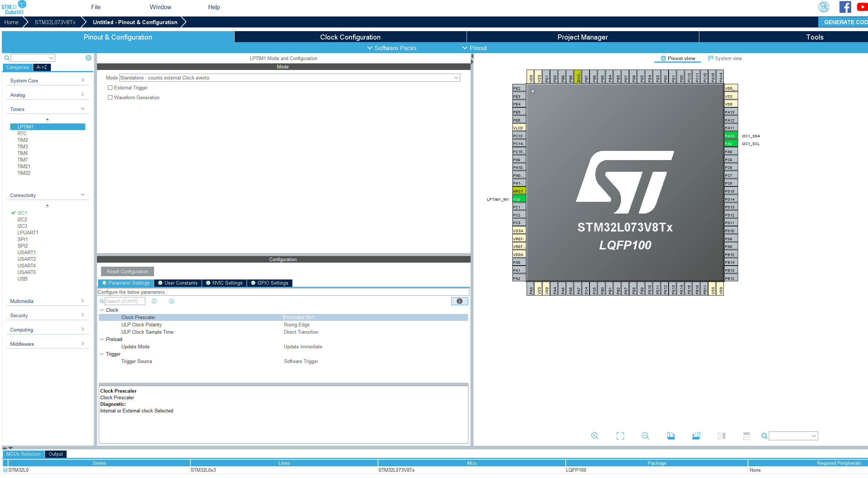Open the ST Facebook page
868x478 pixels.
click(x=845, y=7)
